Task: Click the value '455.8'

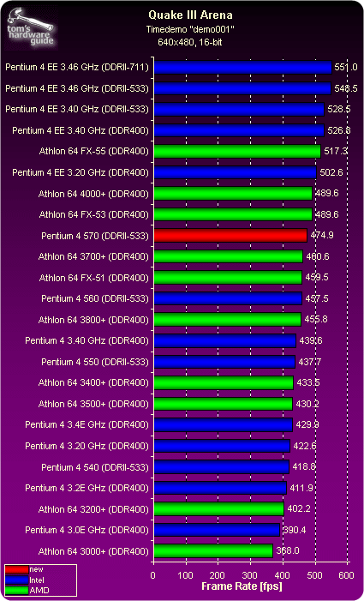Action: click(315, 320)
